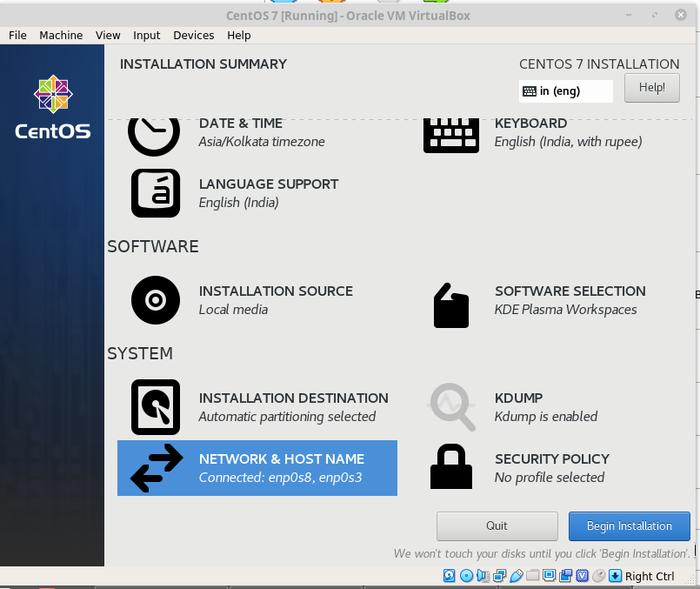700x589 pixels.
Task: Click 'No profile selected' text
Action: [550, 478]
